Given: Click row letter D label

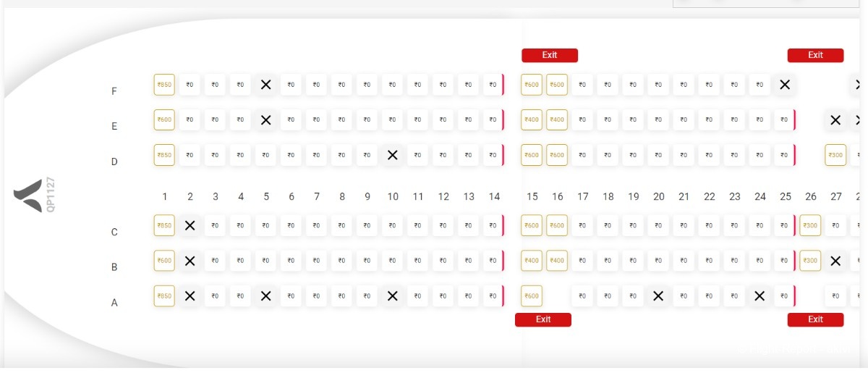Looking at the screenshot, I should click(114, 162).
